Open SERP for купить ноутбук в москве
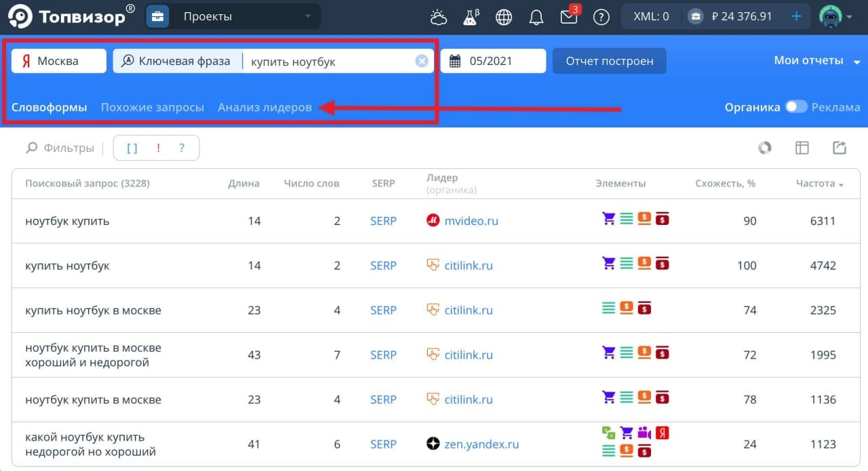Image resolution: width=868 pixels, height=471 pixels. click(383, 310)
